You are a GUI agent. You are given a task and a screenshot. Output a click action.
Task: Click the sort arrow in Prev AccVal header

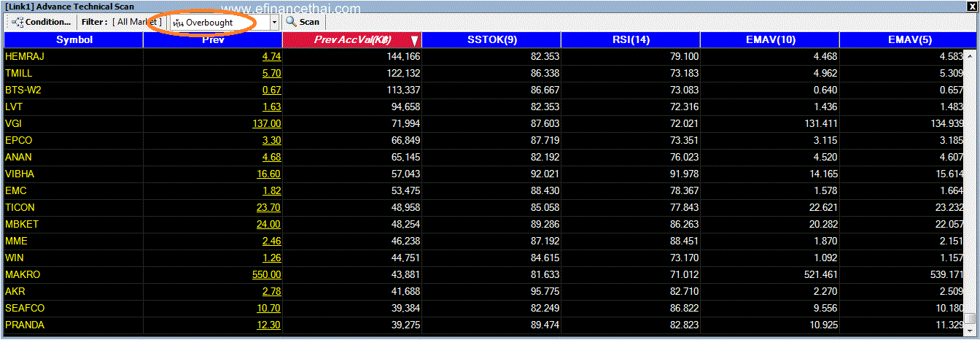point(414,41)
